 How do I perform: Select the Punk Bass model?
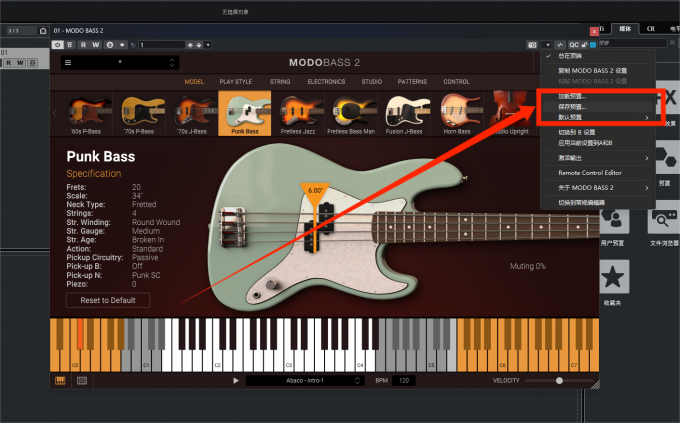245,114
